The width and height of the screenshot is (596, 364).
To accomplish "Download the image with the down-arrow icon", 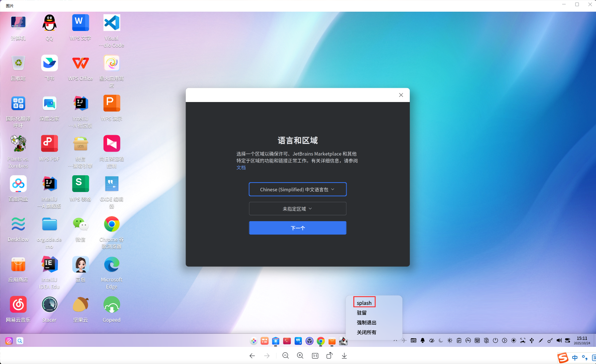I will [x=344, y=356].
